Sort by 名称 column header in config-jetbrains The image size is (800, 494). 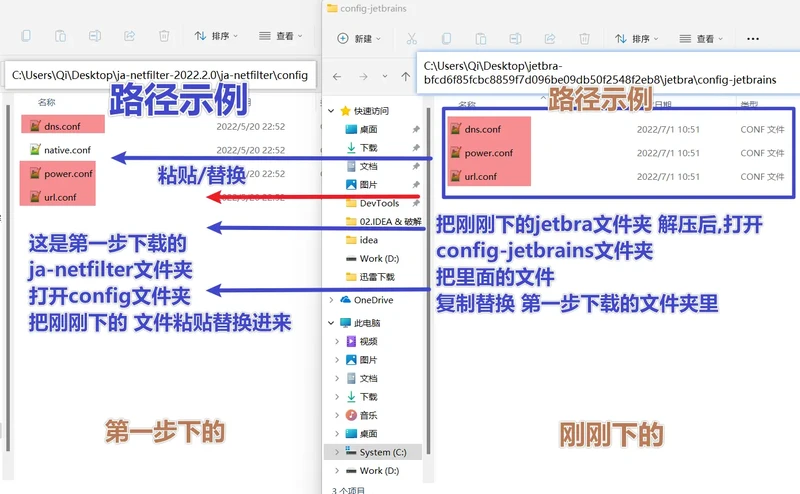[466, 104]
